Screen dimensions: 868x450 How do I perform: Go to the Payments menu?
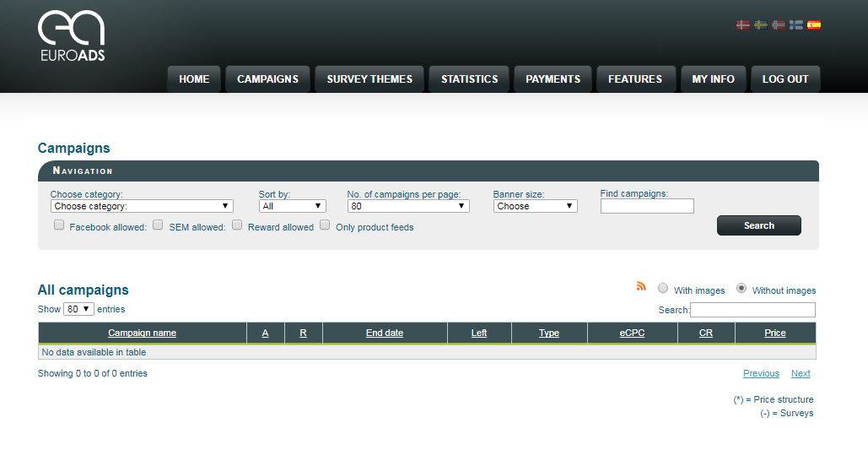(x=553, y=79)
